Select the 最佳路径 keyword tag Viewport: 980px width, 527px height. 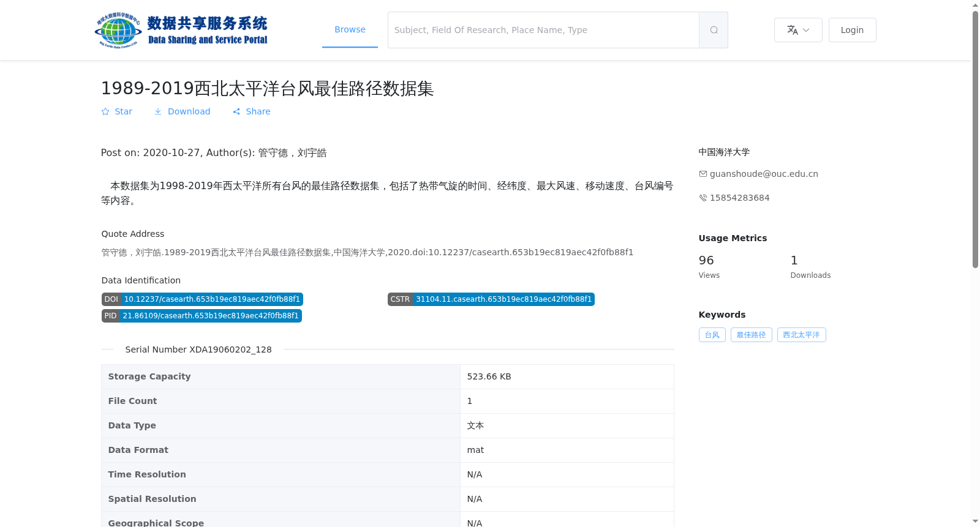tap(751, 335)
